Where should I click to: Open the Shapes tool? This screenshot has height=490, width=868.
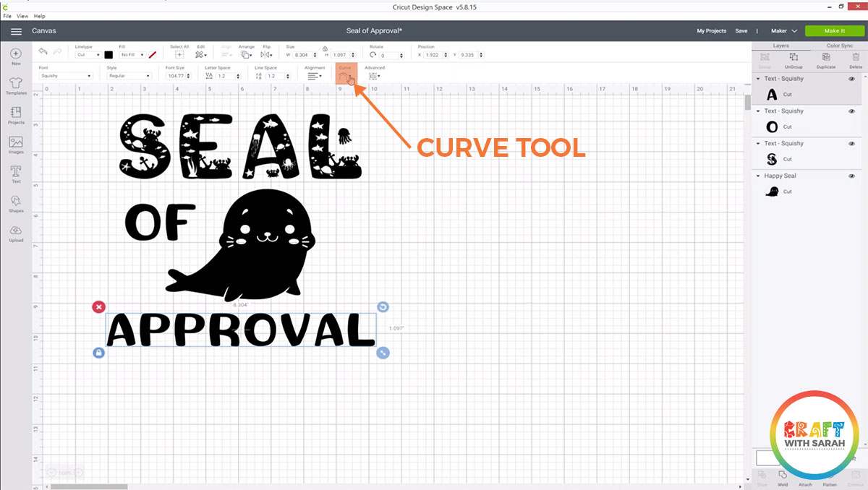pos(15,202)
